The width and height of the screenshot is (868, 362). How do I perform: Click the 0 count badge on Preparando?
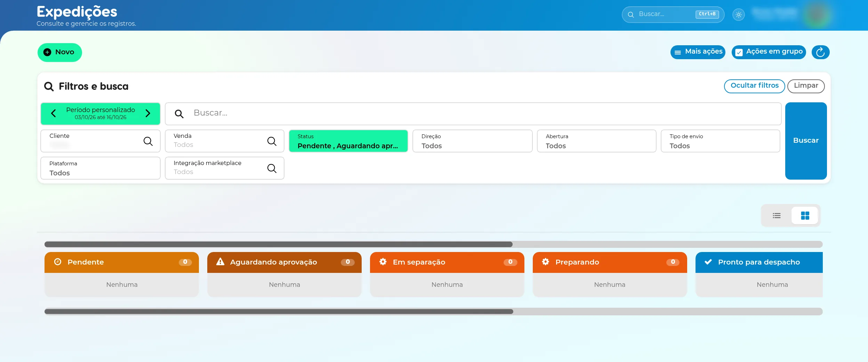[673, 262]
